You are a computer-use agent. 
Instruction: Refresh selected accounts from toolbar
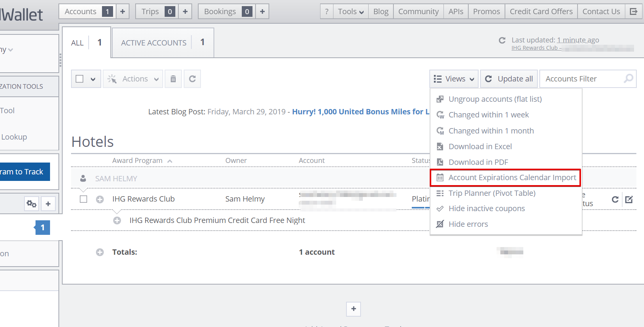(x=192, y=79)
